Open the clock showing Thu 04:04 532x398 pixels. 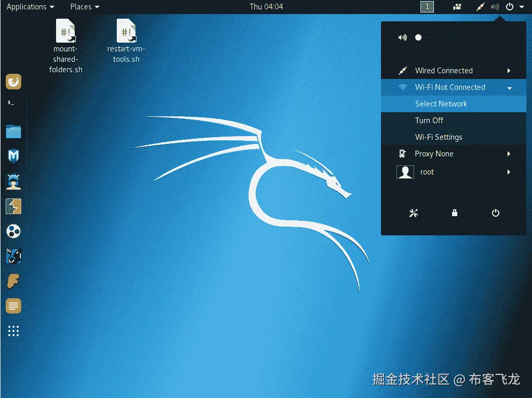tap(266, 6)
